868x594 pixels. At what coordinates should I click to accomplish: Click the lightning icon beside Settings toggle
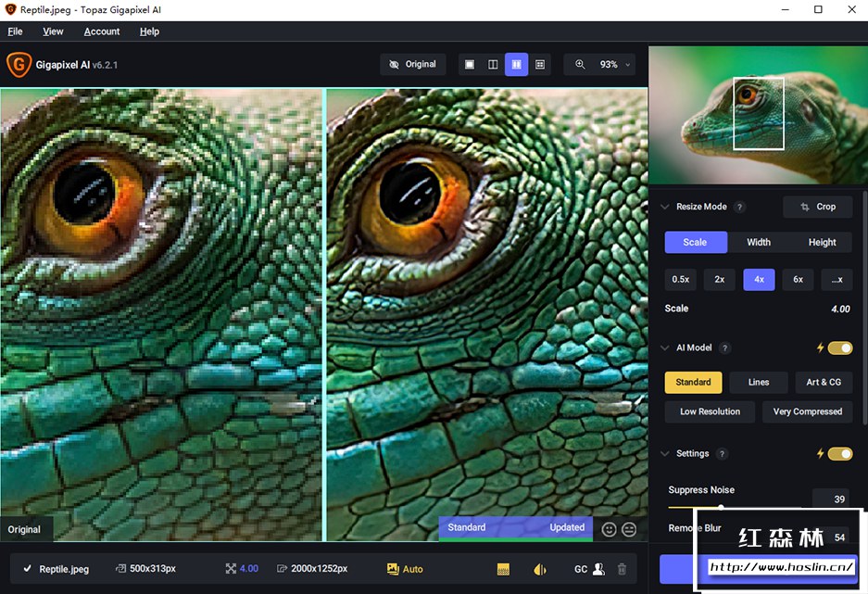[820, 453]
